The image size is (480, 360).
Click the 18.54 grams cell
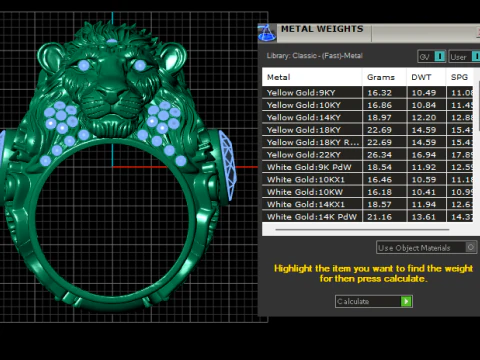coord(384,167)
